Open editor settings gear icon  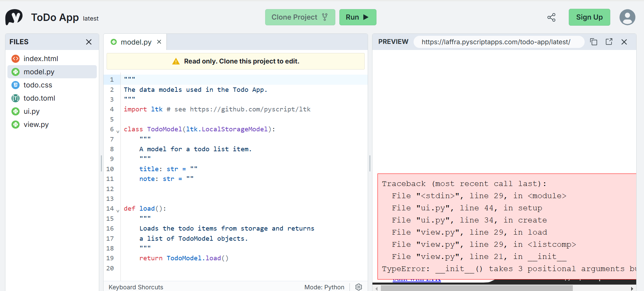[359, 287]
